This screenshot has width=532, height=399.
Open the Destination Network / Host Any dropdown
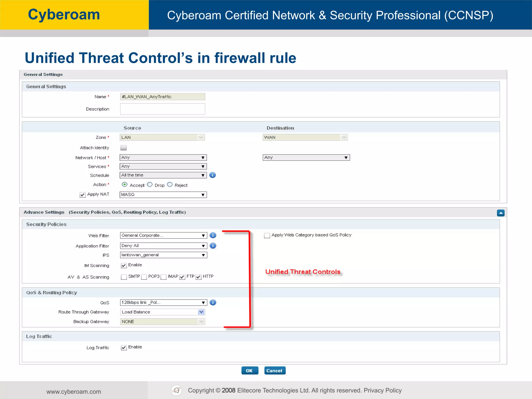(306, 157)
